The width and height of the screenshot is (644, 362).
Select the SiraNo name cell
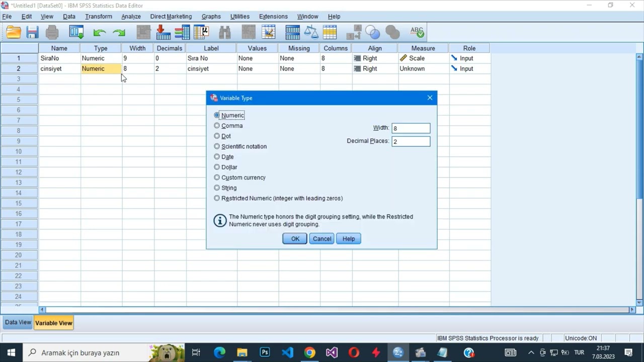point(59,58)
